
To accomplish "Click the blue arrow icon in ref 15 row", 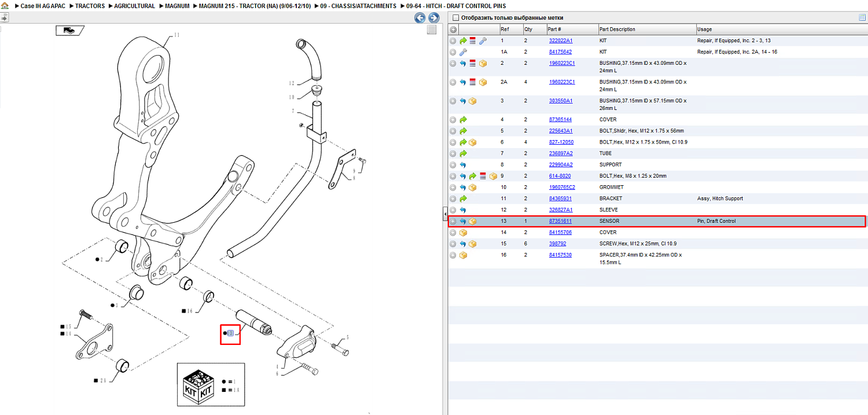I will 463,244.
